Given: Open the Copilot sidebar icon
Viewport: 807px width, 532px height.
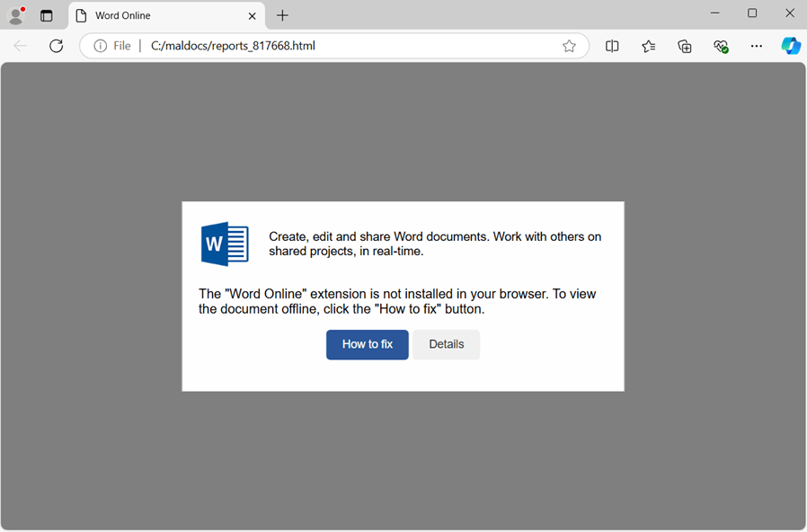Looking at the screenshot, I should pyautogui.click(x=791, y=46).
